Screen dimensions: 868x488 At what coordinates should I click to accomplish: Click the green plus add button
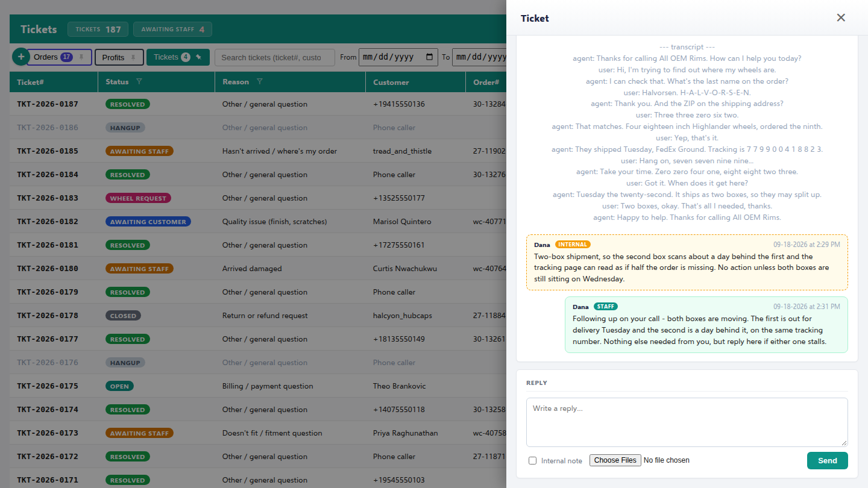20,57
